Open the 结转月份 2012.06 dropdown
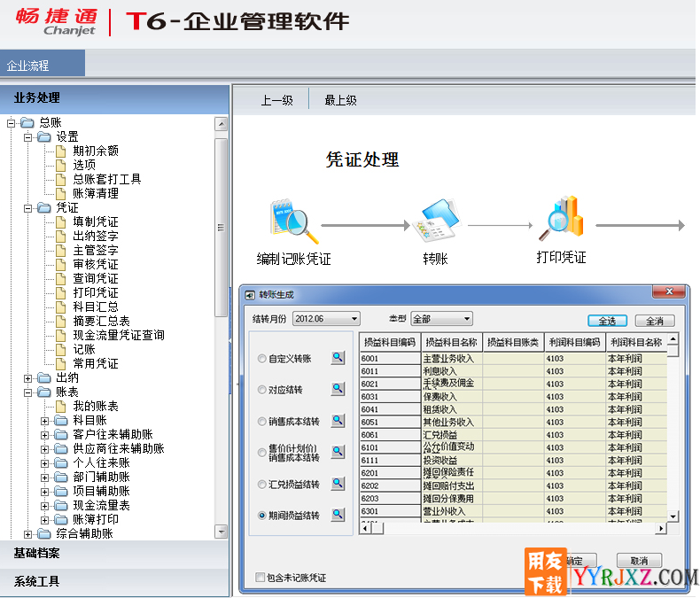This screenshot has height=598, width=700. tap(326, 319)
